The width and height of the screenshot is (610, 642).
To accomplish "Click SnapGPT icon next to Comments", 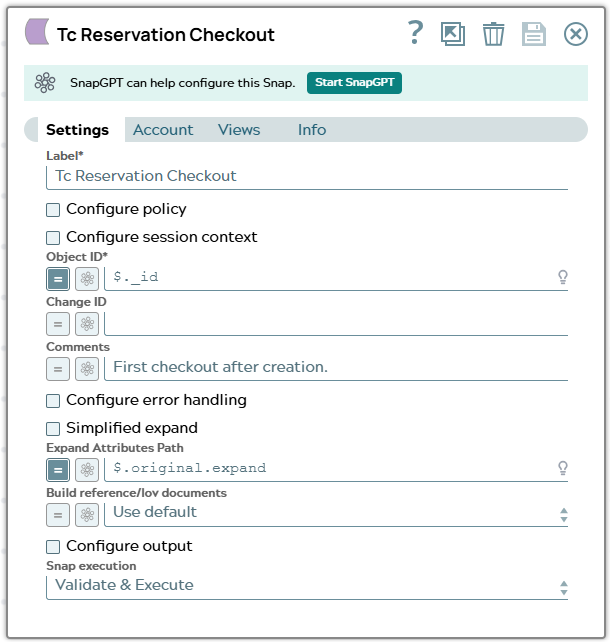I will click(87, 369).
